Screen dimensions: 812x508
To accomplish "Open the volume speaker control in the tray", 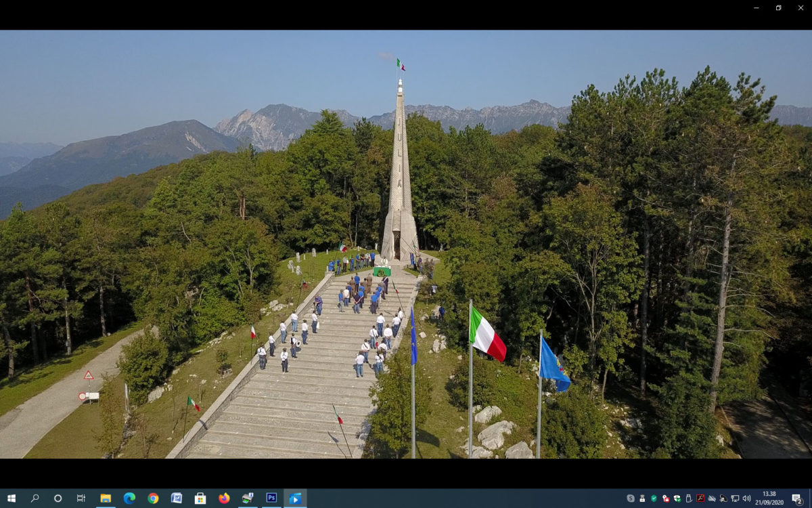I will pyautogui.click(x=746, y=498).
